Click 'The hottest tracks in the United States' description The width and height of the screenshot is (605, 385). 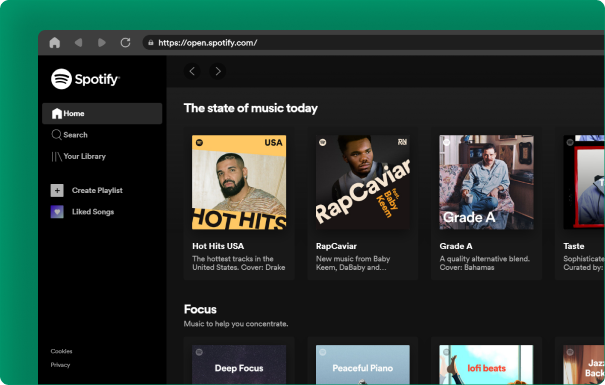click(x=239, y=263)
